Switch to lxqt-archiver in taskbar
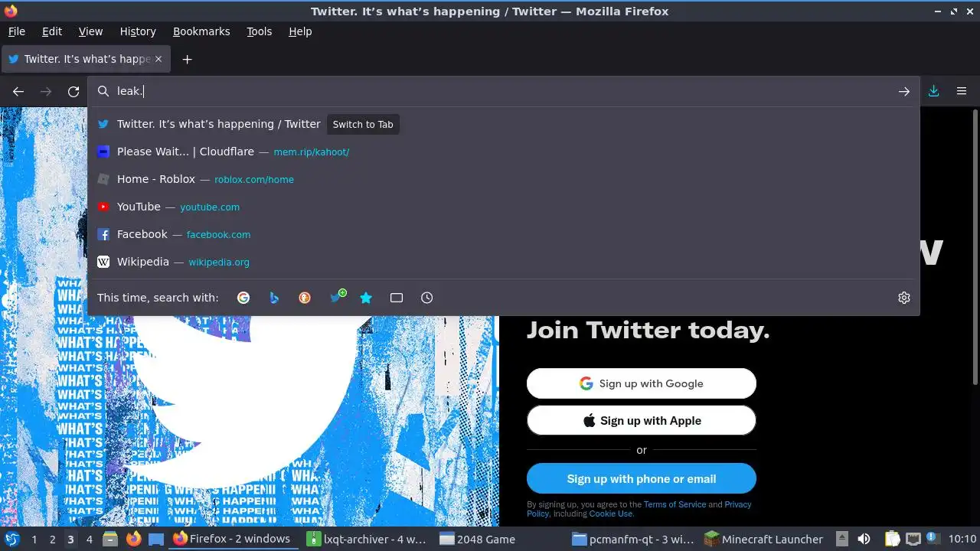This screenshot has height=551, width=980. click(x=367, y=539)
